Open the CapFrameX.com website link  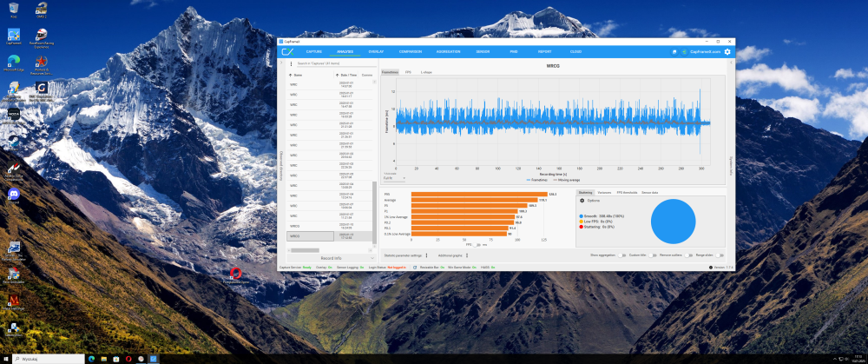pyautogui.click(x=705, y=51)
